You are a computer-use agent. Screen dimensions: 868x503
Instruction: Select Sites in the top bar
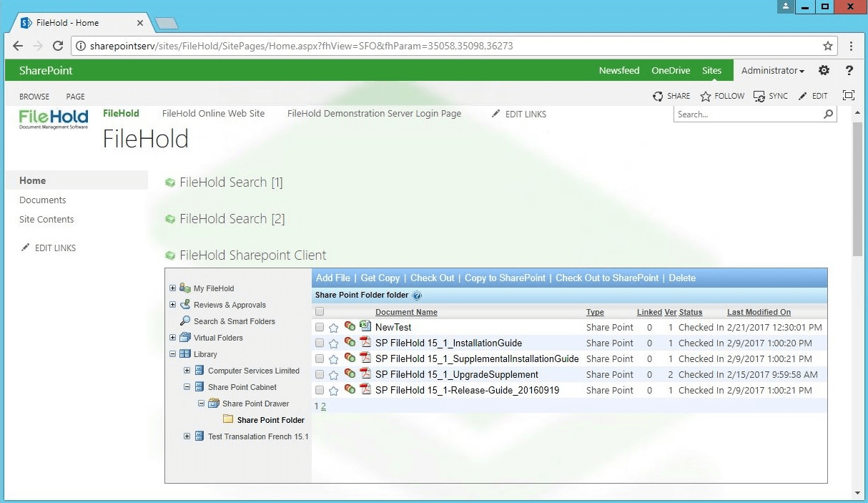711,70
